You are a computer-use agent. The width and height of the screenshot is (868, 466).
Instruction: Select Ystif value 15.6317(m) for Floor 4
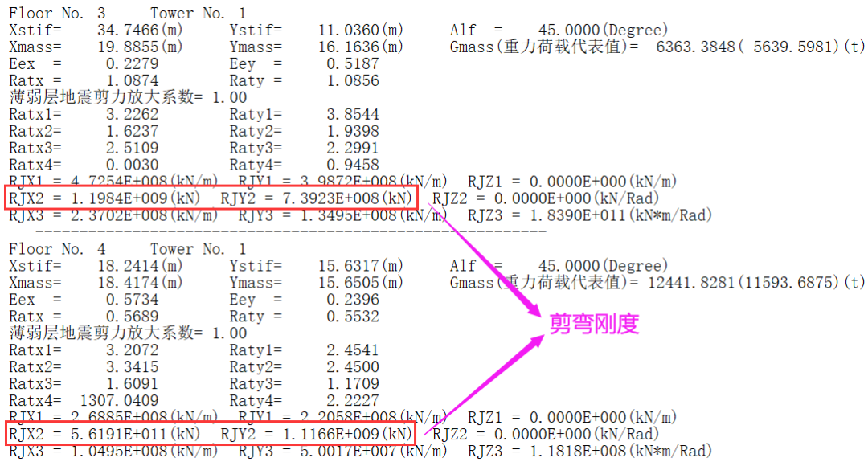360,266
